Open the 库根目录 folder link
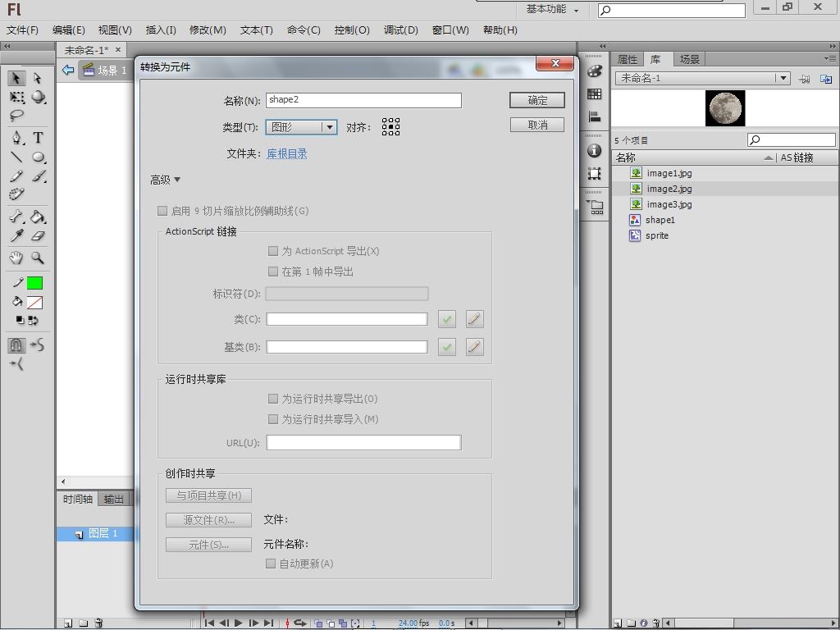This screenshot has width=840, height=630. (287, 153)
